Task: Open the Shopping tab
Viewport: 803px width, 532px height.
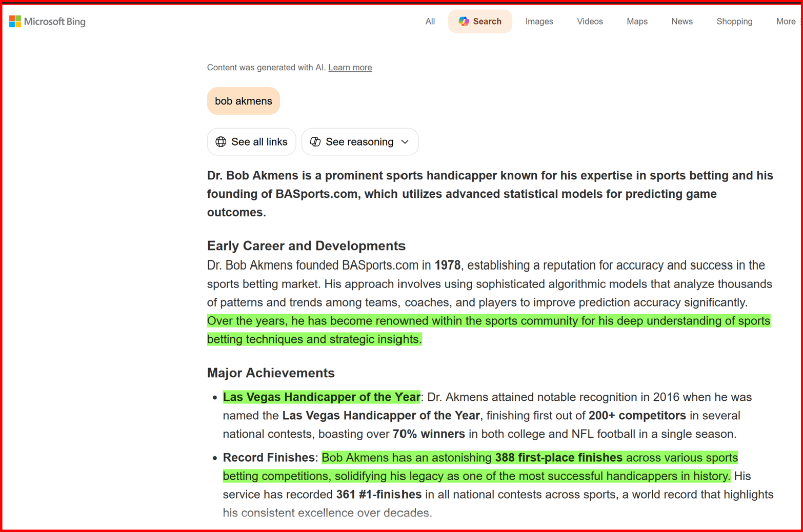Action: (734, 22)
